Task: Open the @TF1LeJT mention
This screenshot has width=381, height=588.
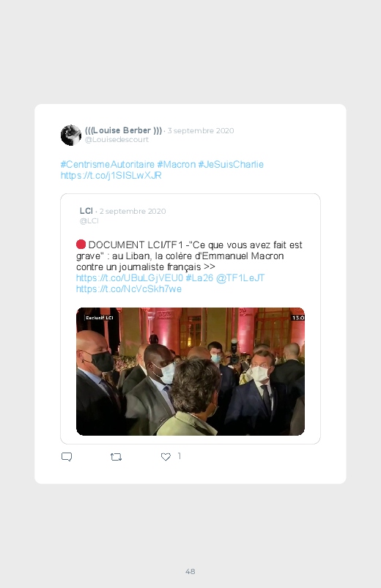Action: (240, 278)
